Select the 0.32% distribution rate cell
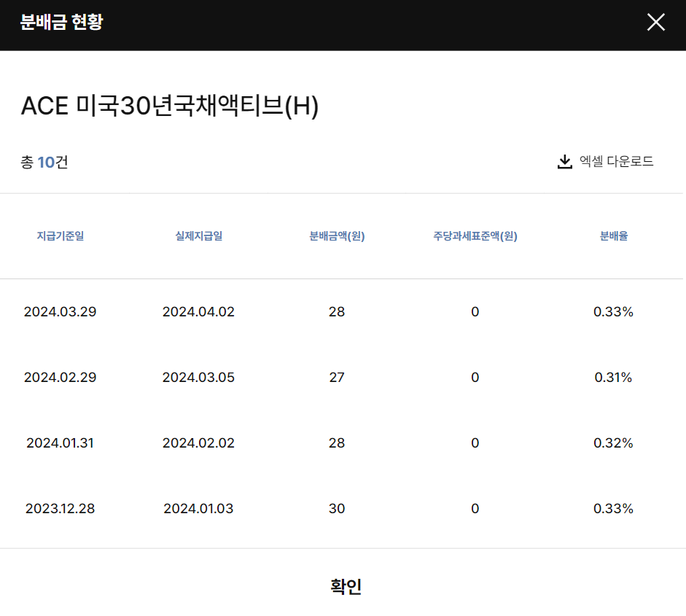The image size is (686, 616). [x=613, y=442]
